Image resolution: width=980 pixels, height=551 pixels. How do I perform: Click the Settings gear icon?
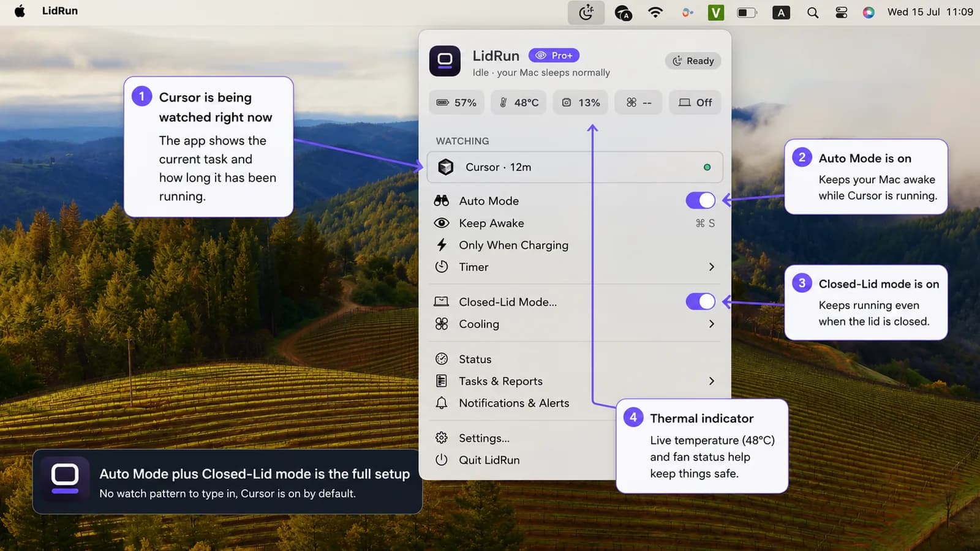[x=442, y=438]
